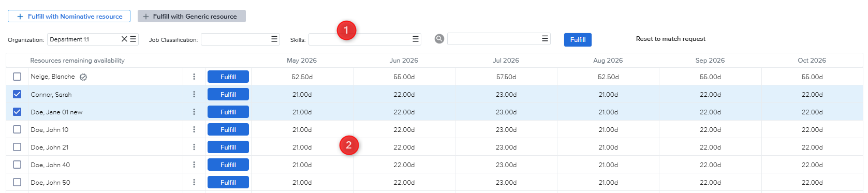Image resolution: width=868 pixels, height=193 pixels.
Task: Open the Skills list picker
Action: (416, 39)
